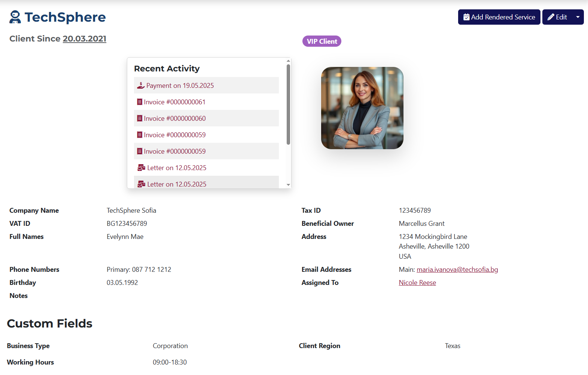The image size is (588, 375).
Task: Select birthday value 03.05.1992
Action: pyautogui.click(x=122, y=283)
